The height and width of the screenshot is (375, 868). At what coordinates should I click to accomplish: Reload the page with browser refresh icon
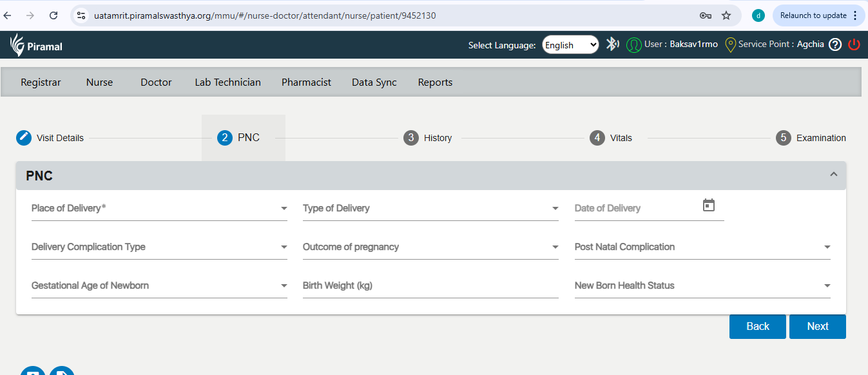click(x=53, y=15)
